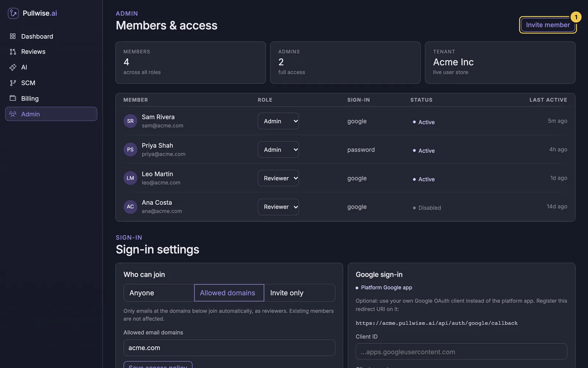Click the Admins count card

point(345,63)
